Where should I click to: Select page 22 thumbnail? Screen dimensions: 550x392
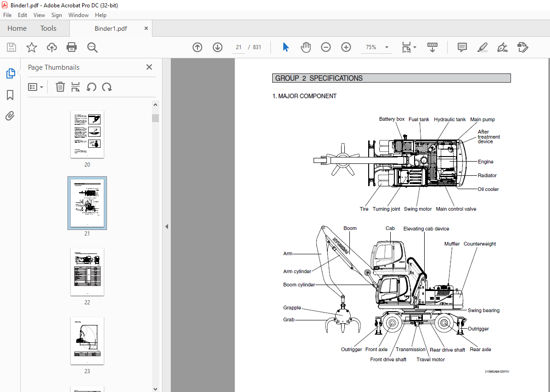pos(87,272)
